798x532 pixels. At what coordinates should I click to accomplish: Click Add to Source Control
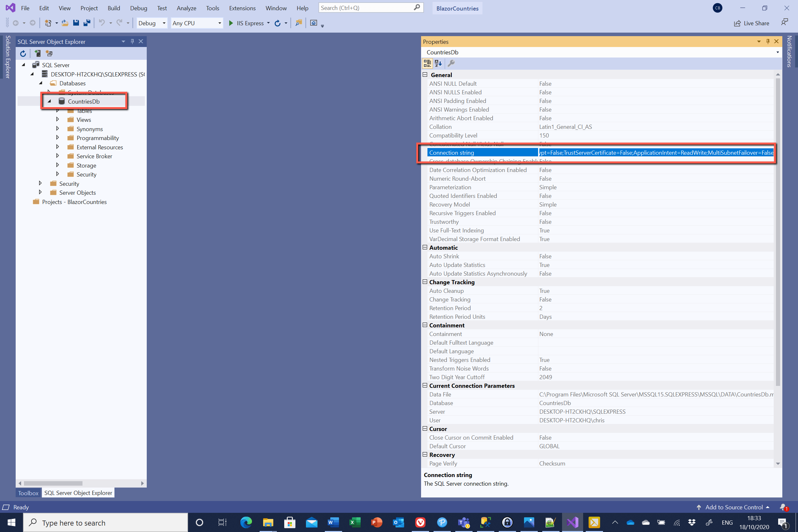point(733,507)
